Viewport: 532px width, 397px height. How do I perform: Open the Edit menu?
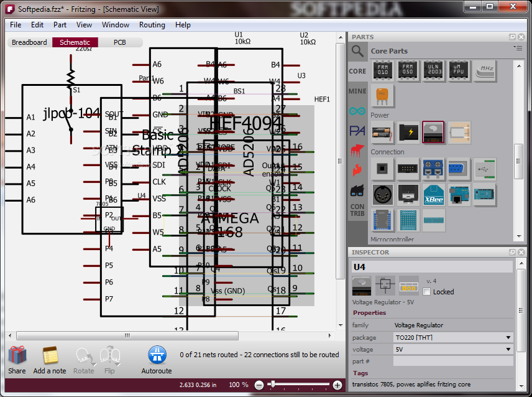pos(37,25)
